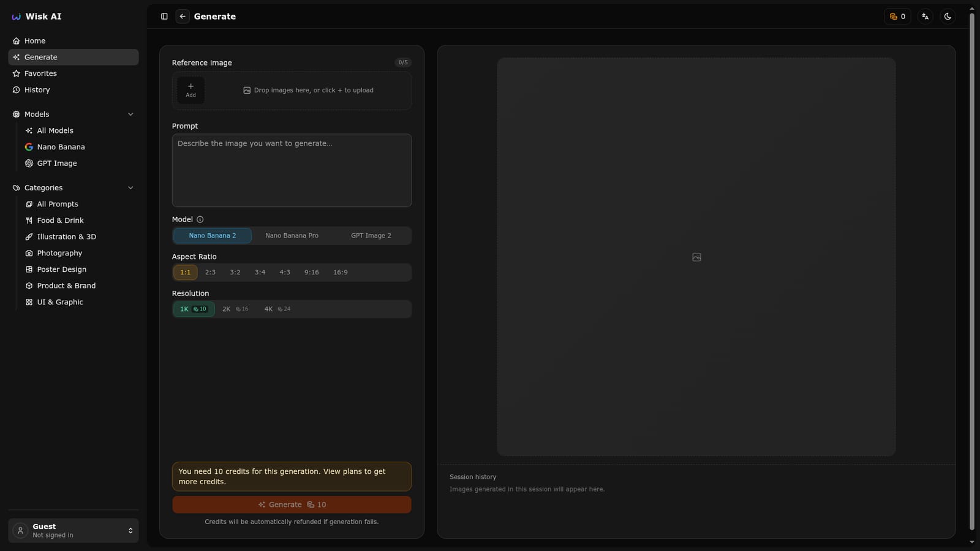Screen dimensions: 980x551
Task: Choose 9:16 aspect ratio
Action: pyautogui.click(x=311, y=272)
